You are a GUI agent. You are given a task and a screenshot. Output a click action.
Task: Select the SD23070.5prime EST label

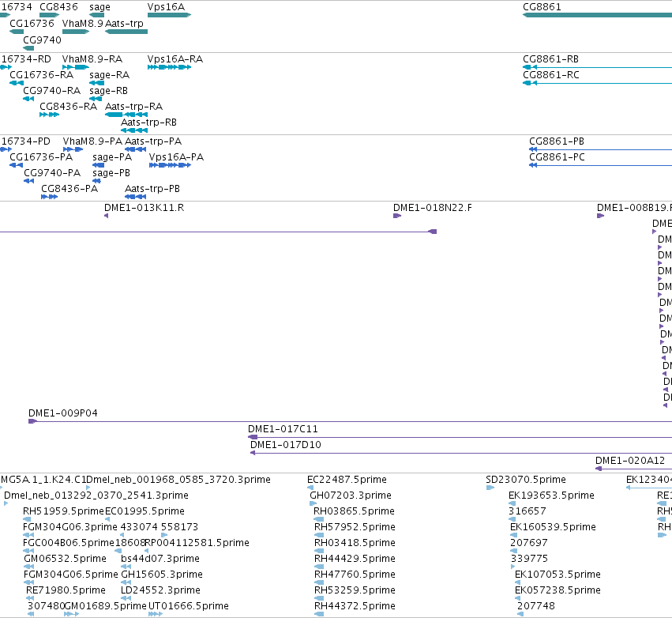click(x=526, y=480)
